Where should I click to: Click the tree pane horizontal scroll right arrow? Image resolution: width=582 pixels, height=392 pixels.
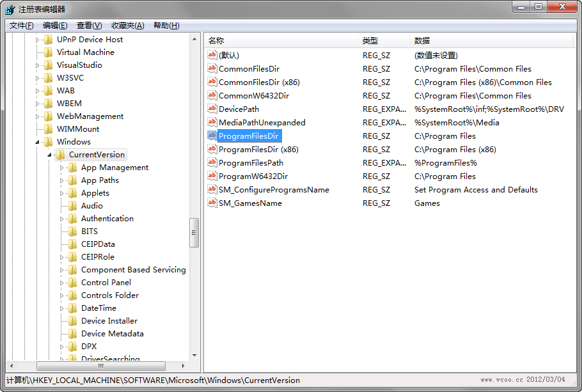(184, 366)
